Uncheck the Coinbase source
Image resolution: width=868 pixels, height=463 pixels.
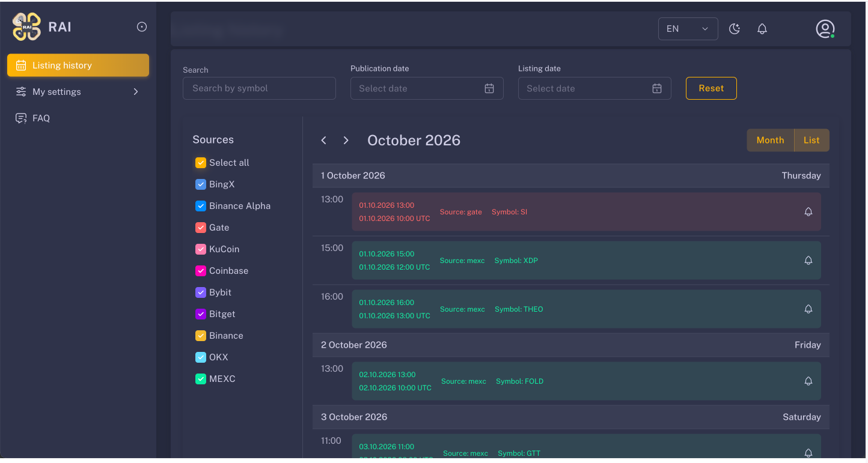click(201, 271)
